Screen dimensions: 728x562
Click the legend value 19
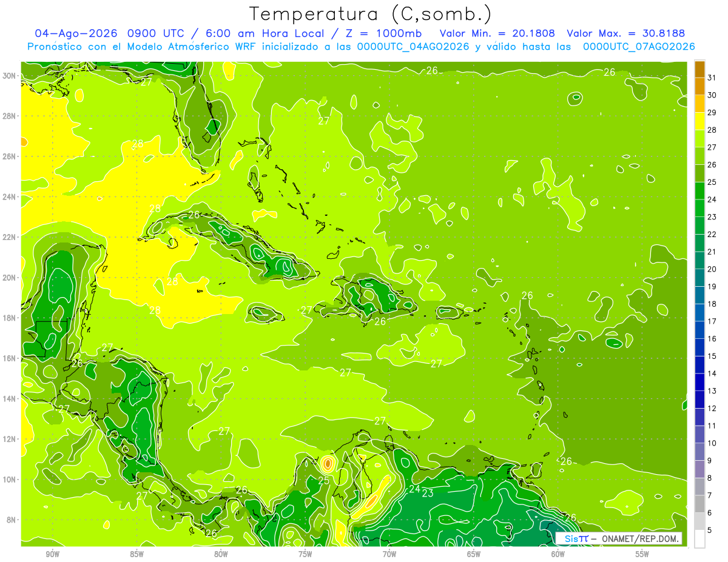(x=712, y=286)
